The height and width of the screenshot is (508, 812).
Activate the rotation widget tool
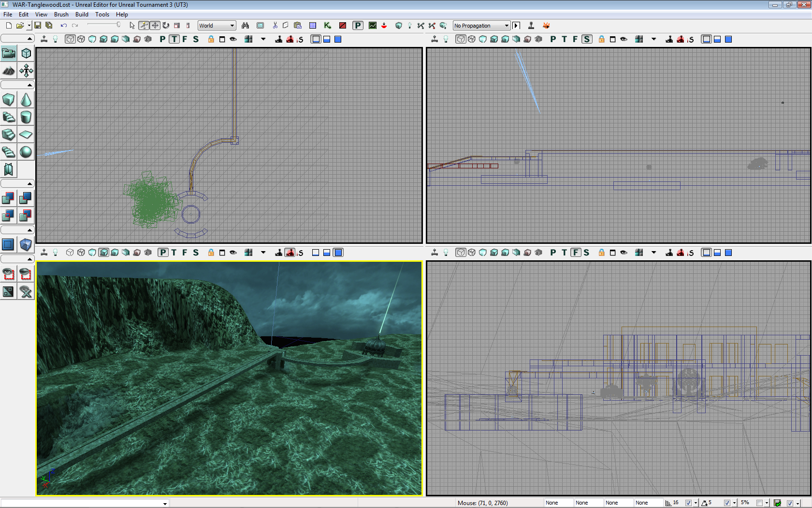coord(166,26)
